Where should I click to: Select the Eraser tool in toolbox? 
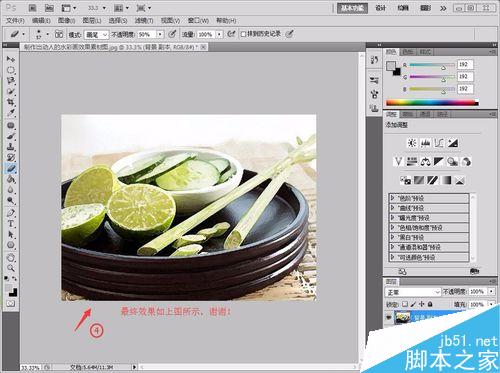point(11,168)
